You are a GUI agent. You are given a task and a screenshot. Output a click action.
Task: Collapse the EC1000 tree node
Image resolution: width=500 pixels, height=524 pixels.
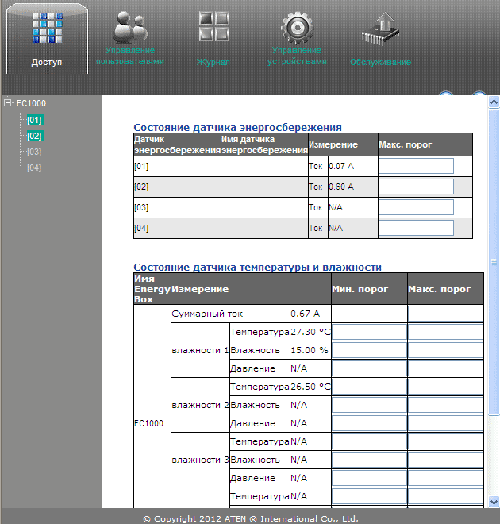(x=7, y=102)
